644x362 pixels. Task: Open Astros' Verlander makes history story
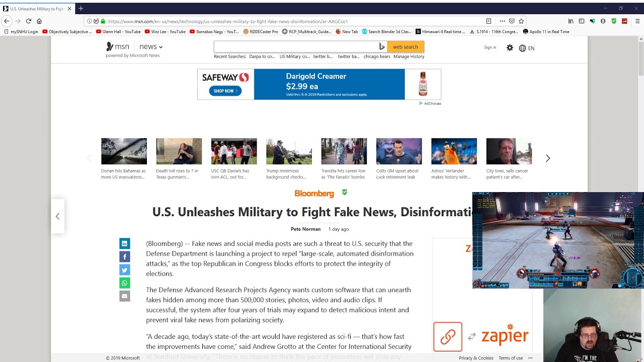454,151
